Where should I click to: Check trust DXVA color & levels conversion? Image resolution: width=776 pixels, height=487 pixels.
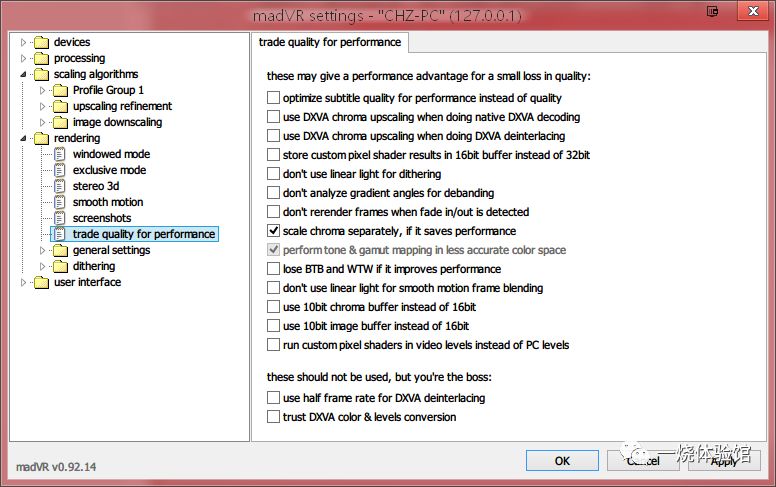[x=273, y=417]
